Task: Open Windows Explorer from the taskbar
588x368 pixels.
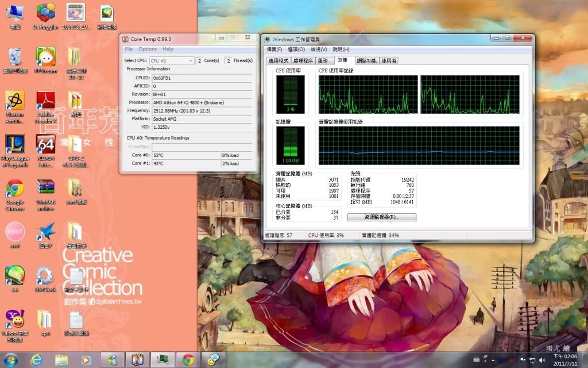Action: tap(61, 360)
